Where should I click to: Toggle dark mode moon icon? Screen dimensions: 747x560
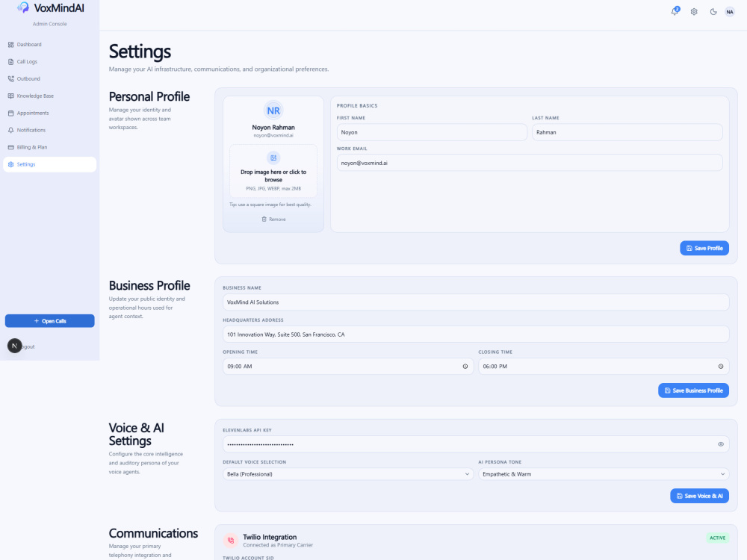coord(713,12)
